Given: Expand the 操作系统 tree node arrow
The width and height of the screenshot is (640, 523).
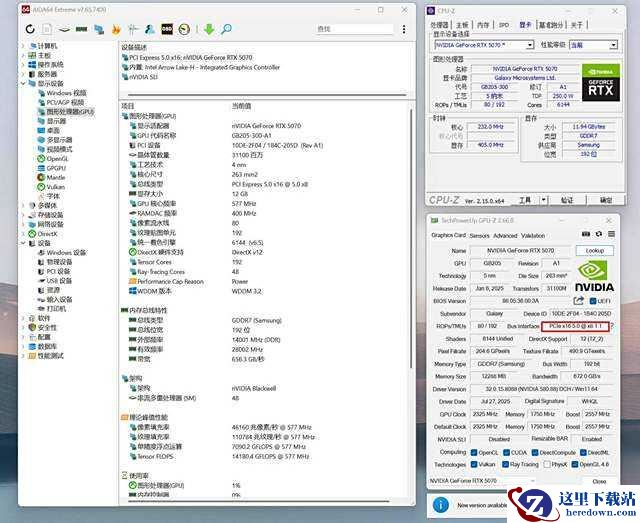Looking at the screenshot, I should coord(23,65).
